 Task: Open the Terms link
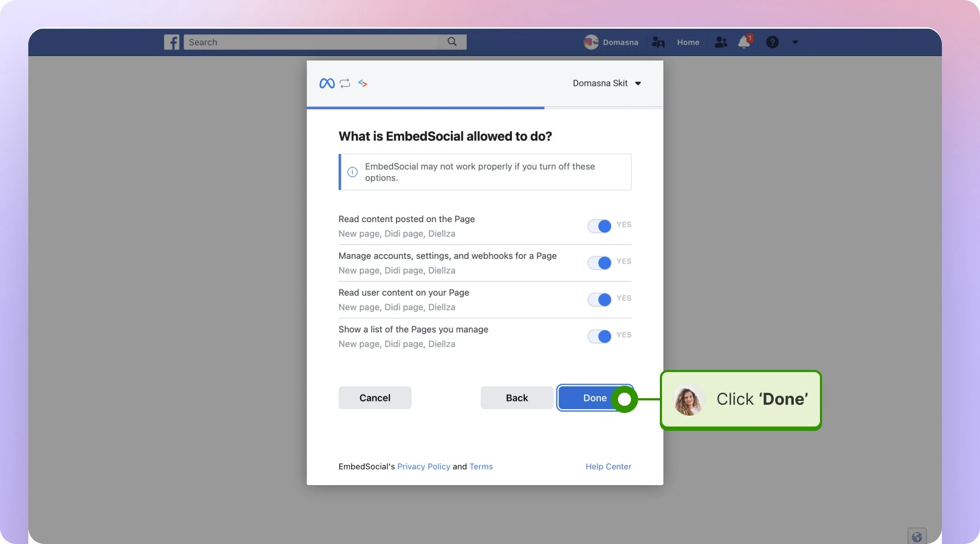pos(481,466)
